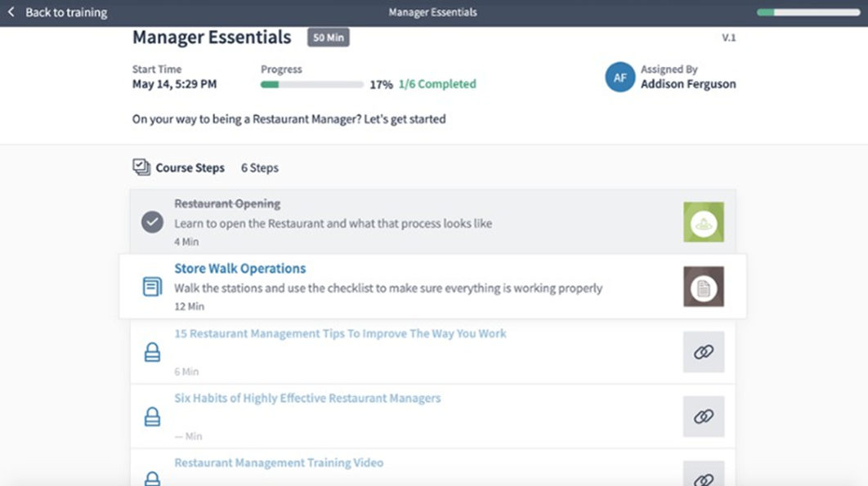The image size is (868, 486).
Task: Go Back to training
Action: tap(65, 12)
